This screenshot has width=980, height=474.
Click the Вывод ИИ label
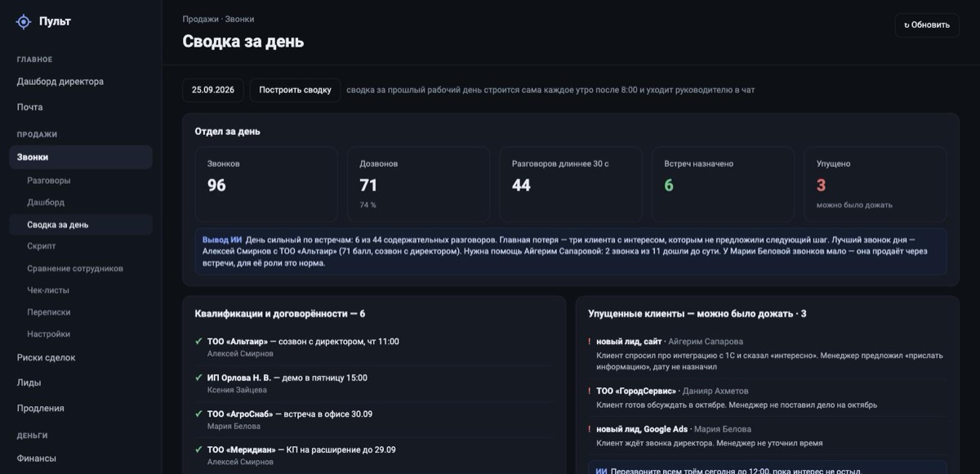click(x=222, y=240)
